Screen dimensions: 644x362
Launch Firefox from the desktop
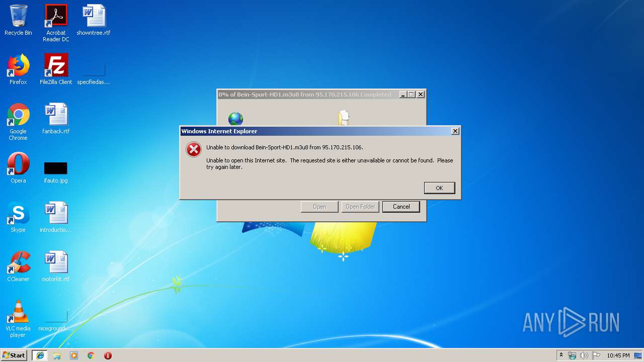click(x=18, y=69)
